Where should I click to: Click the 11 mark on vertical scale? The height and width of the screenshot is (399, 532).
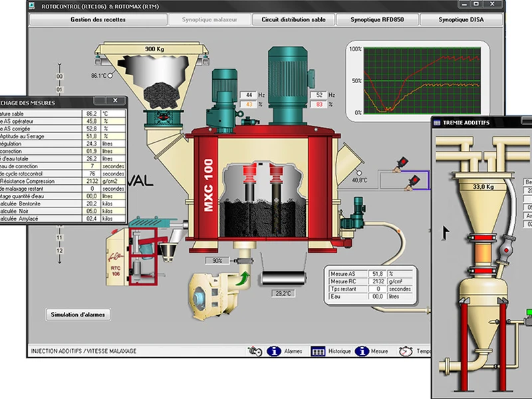[x=59, y=237]
